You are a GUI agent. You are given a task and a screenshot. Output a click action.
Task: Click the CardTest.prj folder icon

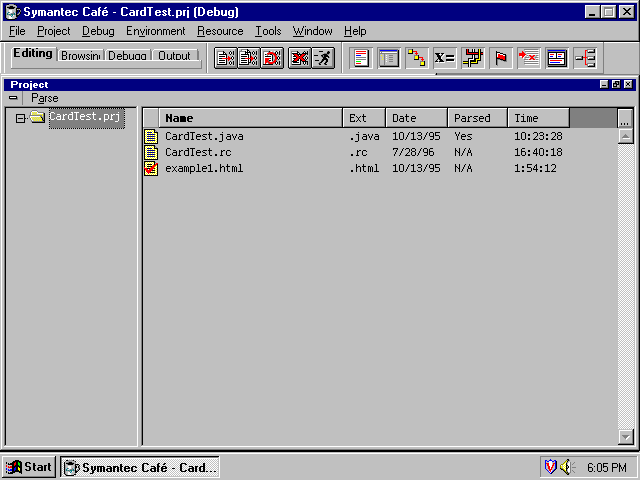pos(37,117)
